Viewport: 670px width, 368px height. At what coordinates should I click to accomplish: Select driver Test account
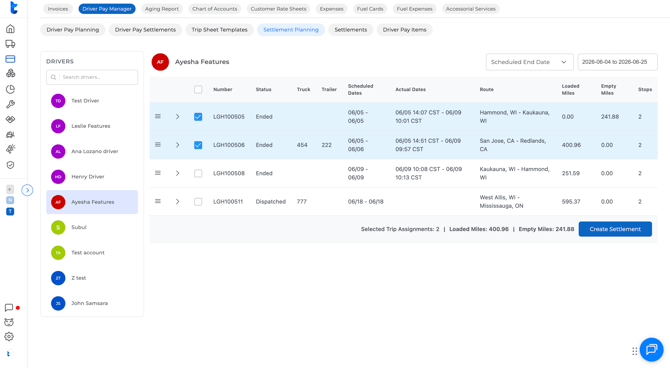click(x=92, y=253)
